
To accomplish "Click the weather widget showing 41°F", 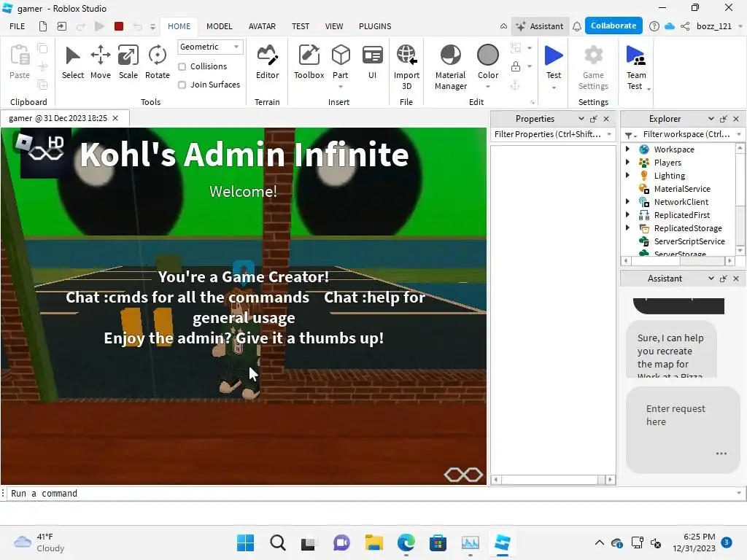I will click(39, 542).
